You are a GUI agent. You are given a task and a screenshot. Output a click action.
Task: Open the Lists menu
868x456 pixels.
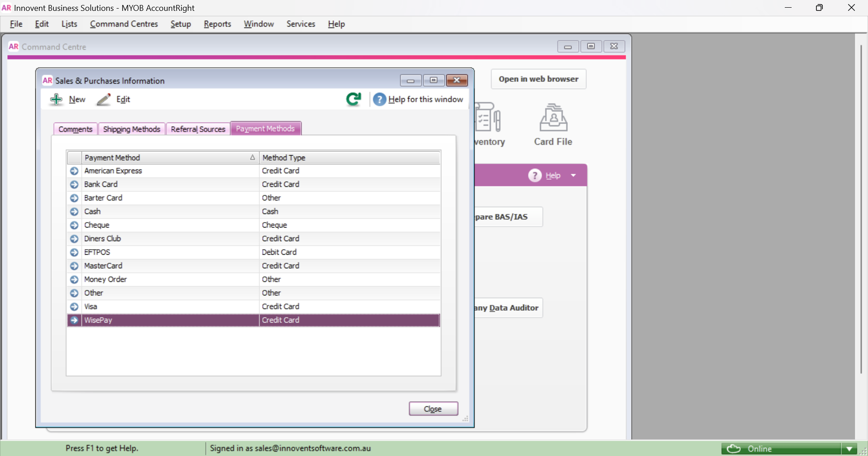click(69, 24)
